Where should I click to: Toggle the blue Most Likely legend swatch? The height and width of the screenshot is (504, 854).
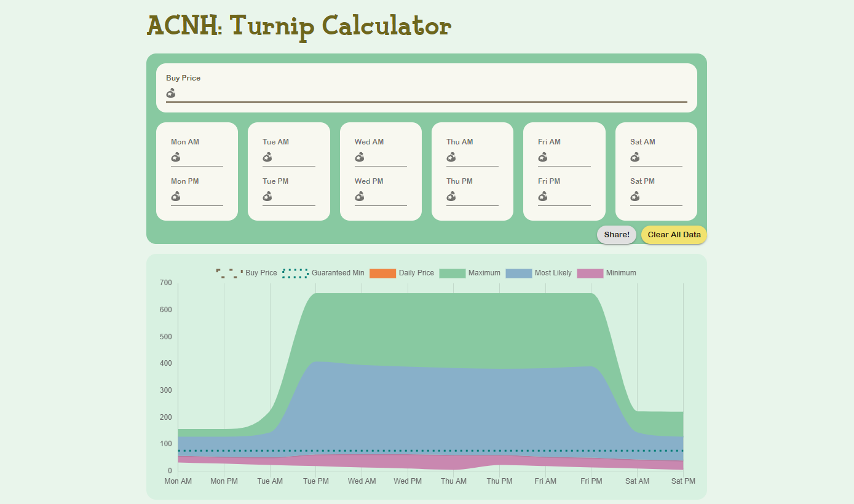(x=519, y=273)
